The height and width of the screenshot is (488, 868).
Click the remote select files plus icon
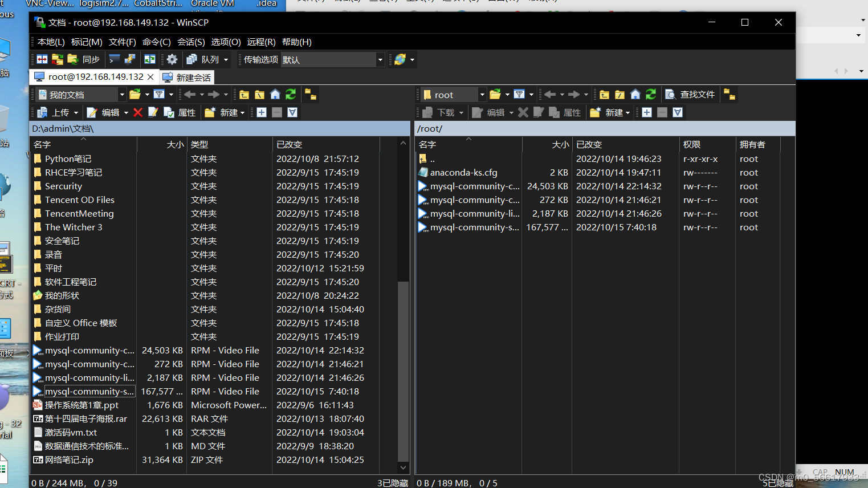tap(647, 112)
